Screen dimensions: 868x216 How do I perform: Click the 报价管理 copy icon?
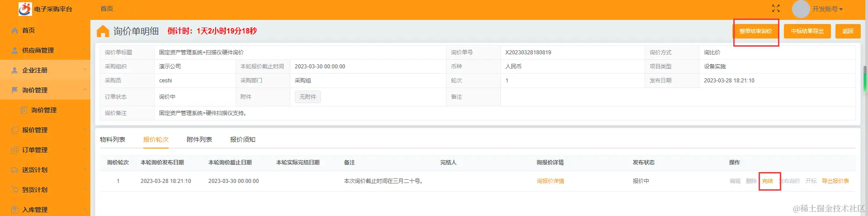click(14, 130)
